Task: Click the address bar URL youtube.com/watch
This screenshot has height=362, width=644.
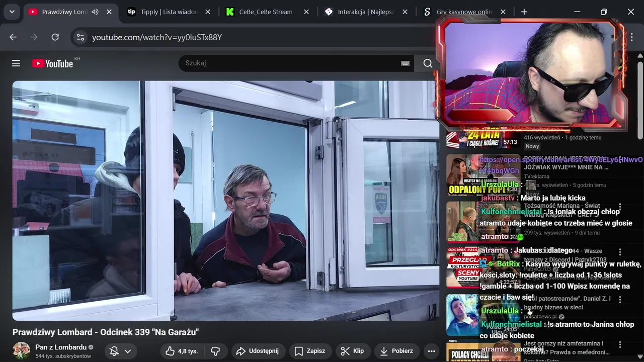Action: click(x=157, y=37)
